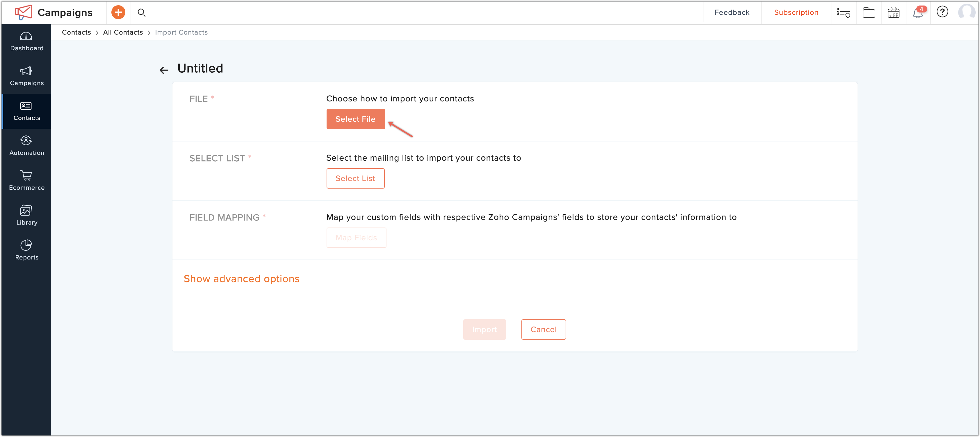
Task: Expand Show advanced options
Action: click(241, 279)
